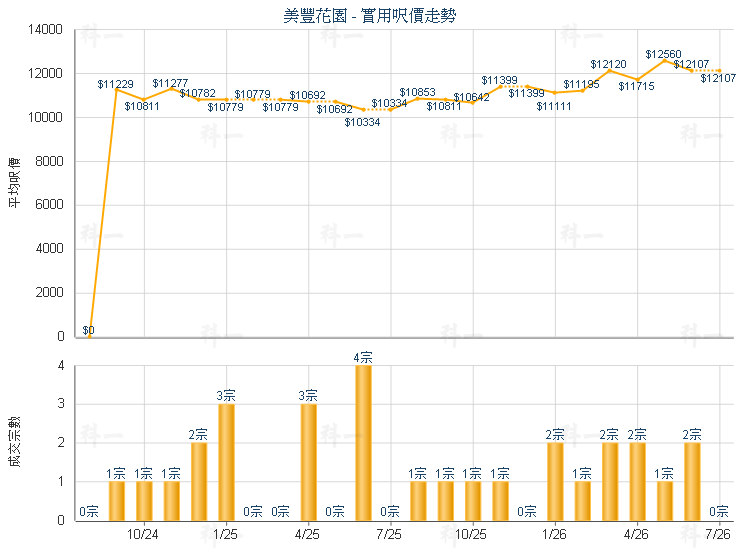Select the $11229 data point label
Viewport: 740px width, 550px height.
(x=116, y=84)
